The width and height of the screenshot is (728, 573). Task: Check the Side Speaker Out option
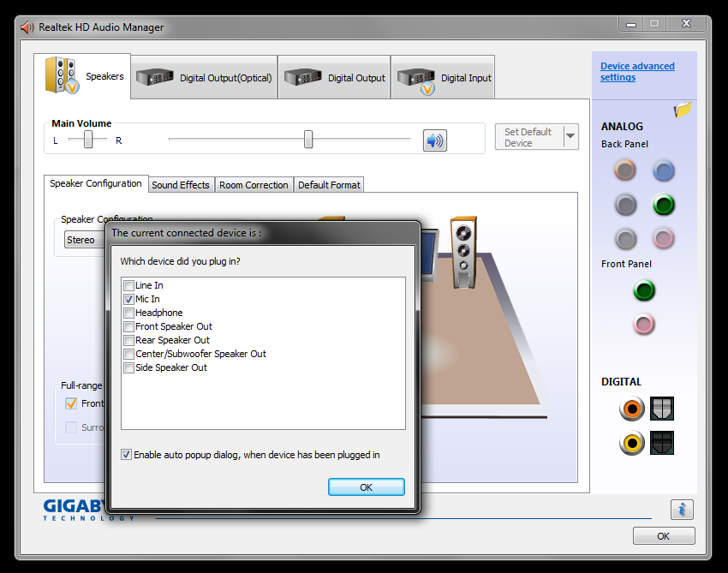pyautogui.click(x=128, y=367)
